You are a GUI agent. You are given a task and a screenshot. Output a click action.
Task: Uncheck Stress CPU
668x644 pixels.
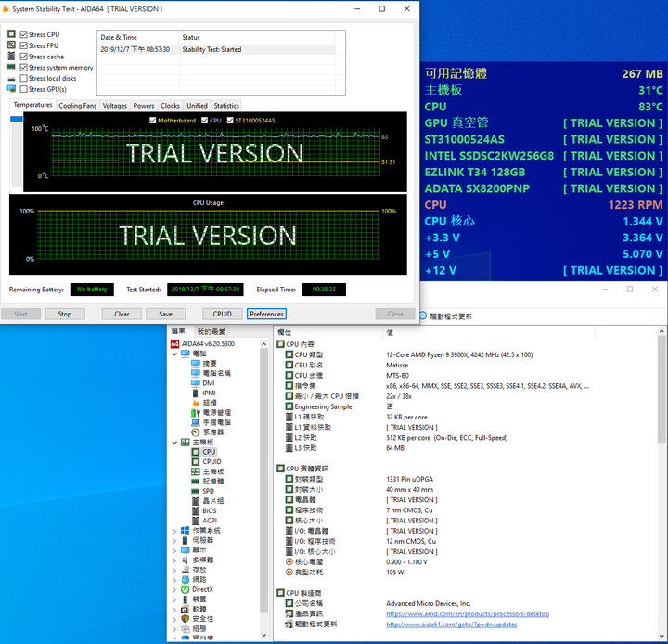pyautogui.click(x=24, y=34)
